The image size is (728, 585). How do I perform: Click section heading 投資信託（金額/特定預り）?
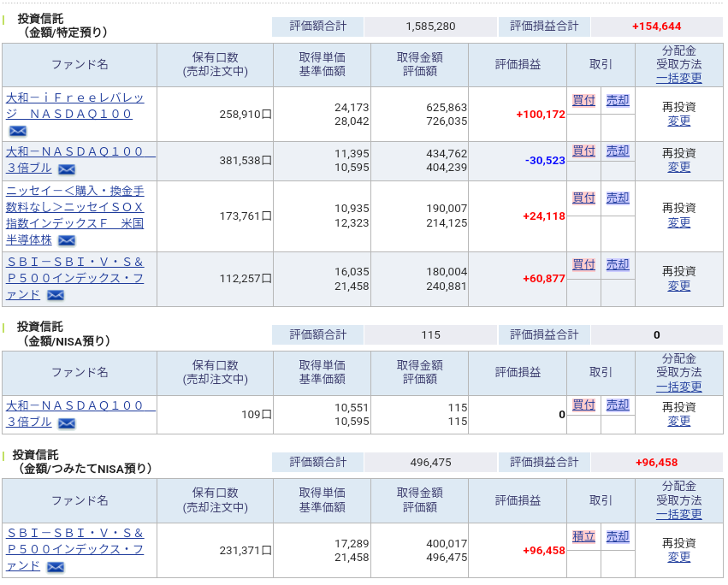pos(62,26)
